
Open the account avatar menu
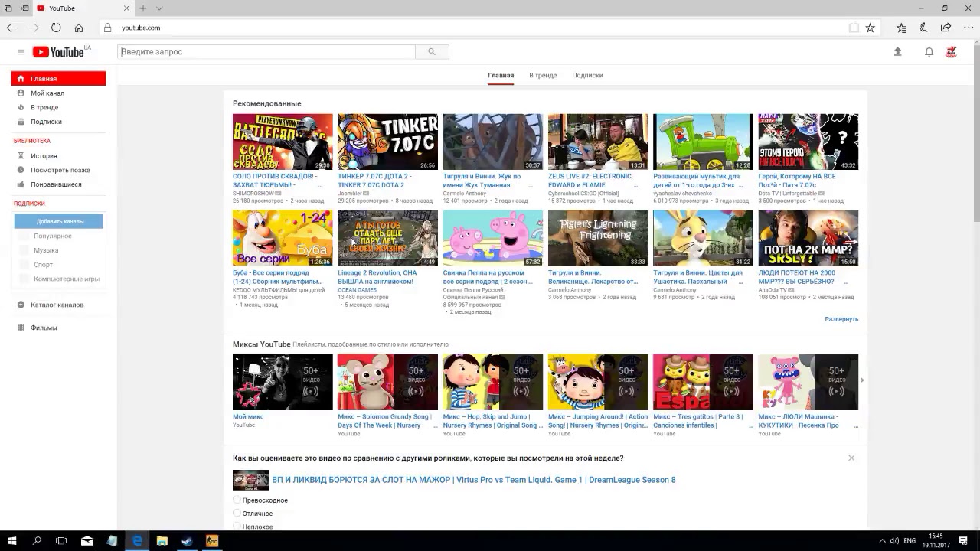coord(952,52)
